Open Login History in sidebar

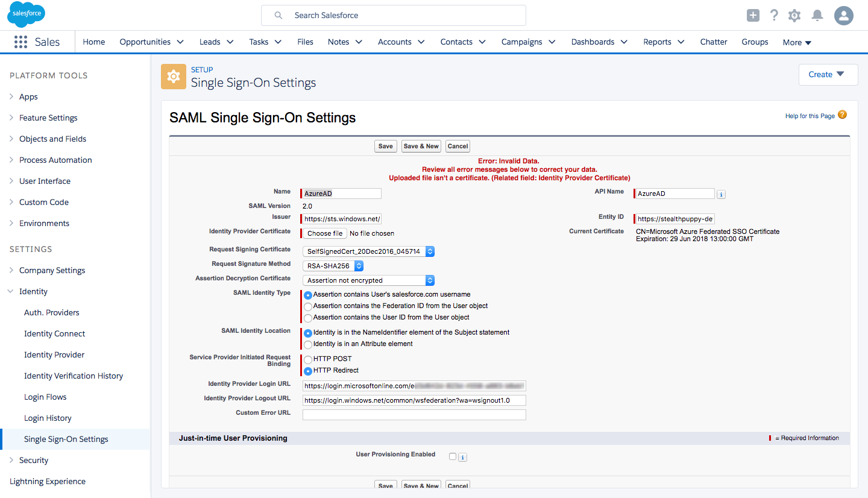tap(48, 418)
